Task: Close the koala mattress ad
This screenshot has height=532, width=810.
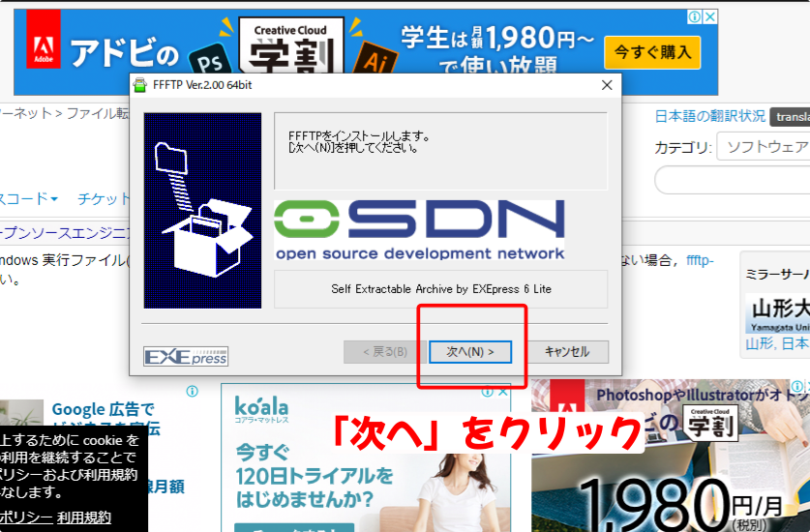Action: [x=502, y=392]
